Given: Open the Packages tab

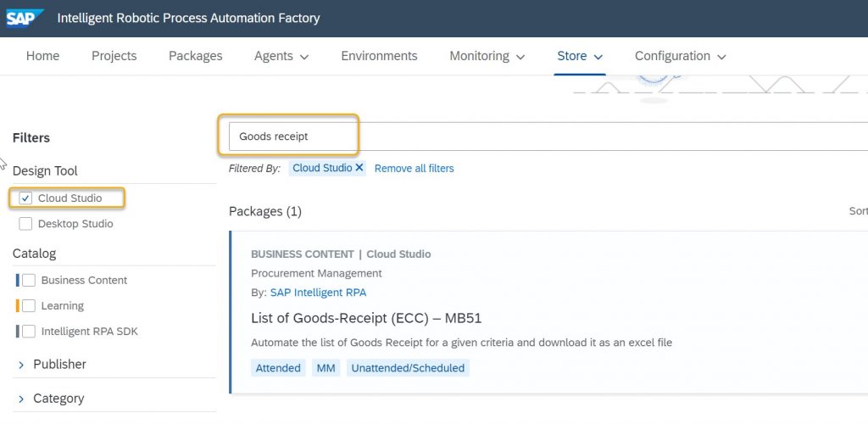Looking at the screenshot, I should [x=196, y=56].
